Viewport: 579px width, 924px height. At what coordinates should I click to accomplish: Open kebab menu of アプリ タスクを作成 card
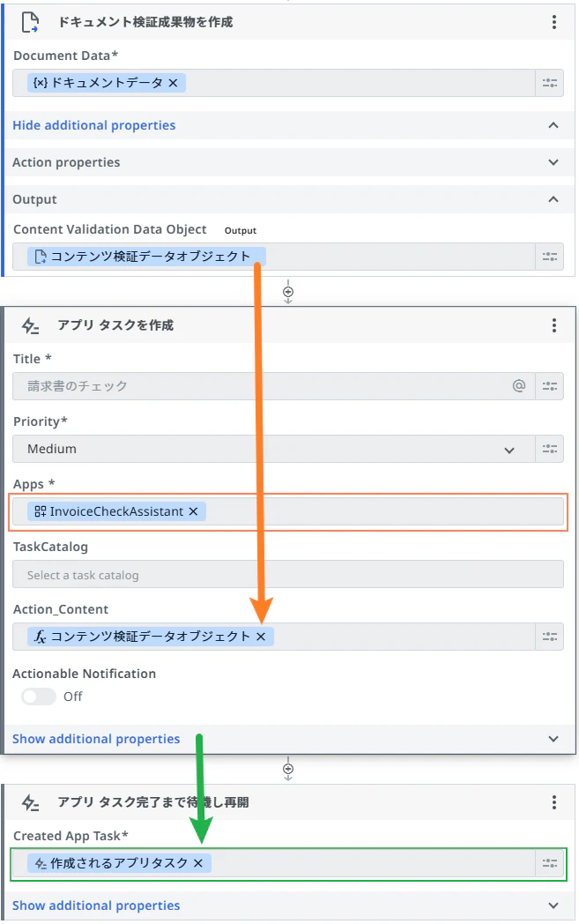coord(553,325)
